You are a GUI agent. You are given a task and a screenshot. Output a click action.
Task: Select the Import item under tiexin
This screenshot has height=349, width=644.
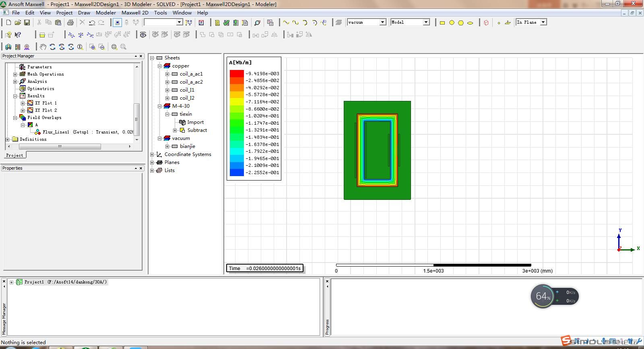(x=196, y=122)
